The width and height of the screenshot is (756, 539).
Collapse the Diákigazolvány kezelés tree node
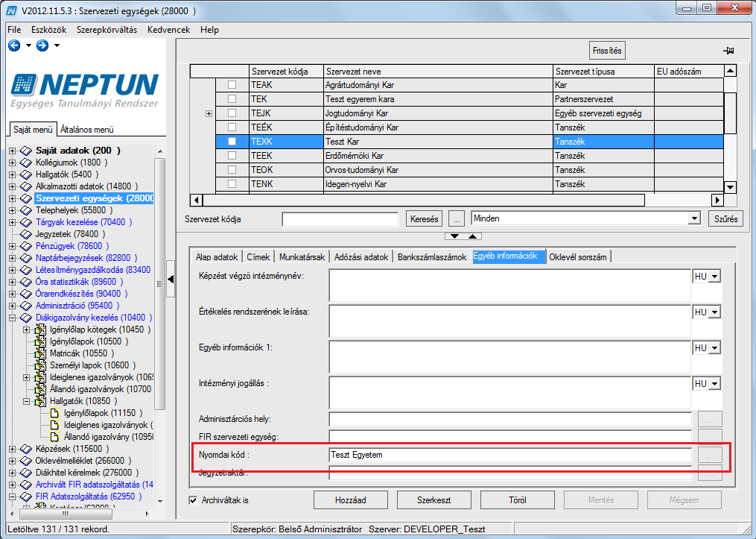(12, 318)
